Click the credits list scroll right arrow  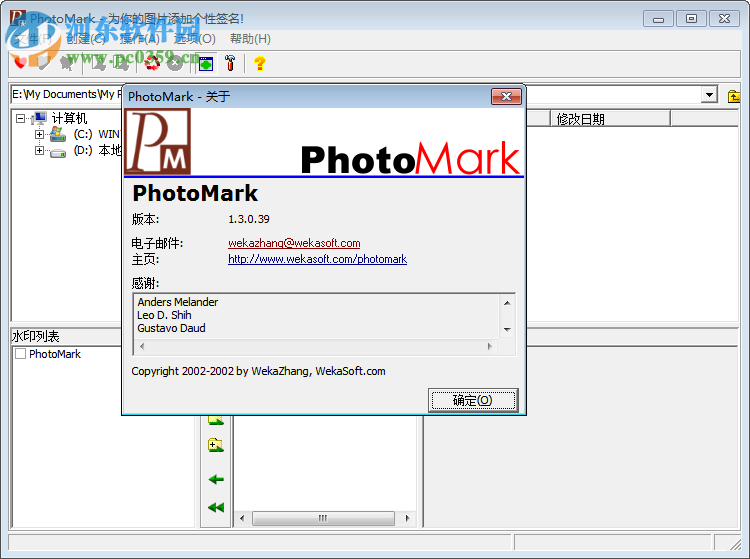click(x=490, y=346)
